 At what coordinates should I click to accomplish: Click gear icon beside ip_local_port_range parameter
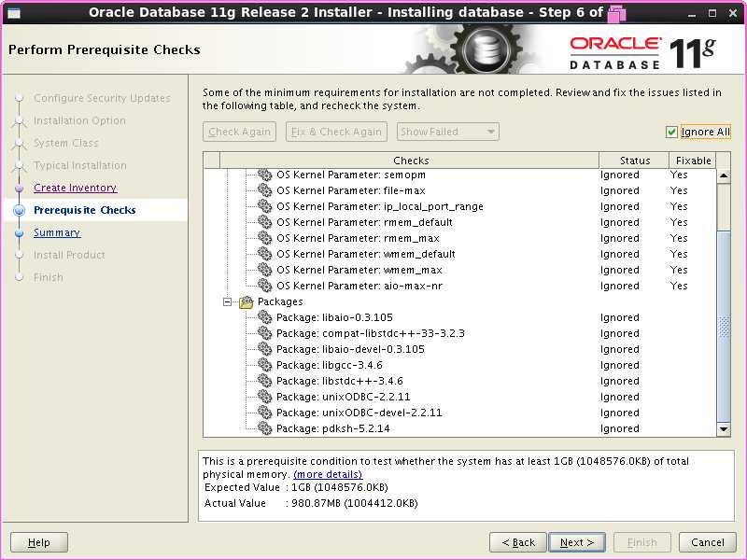[x=264, y=206]
